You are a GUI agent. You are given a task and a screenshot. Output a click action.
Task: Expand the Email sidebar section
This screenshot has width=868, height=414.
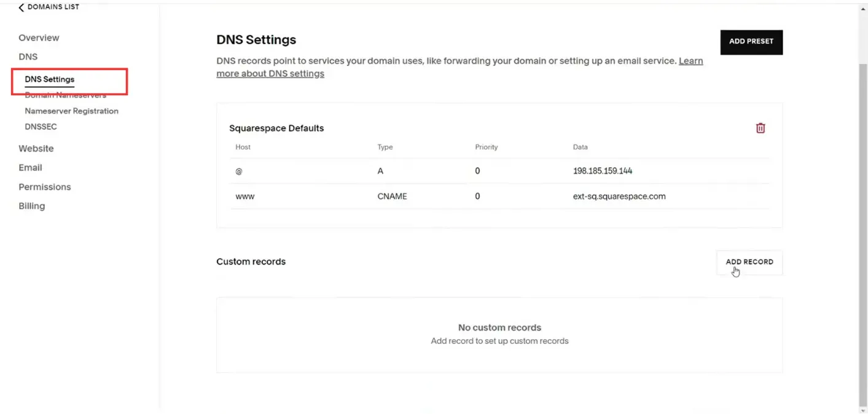pos(30,168)
